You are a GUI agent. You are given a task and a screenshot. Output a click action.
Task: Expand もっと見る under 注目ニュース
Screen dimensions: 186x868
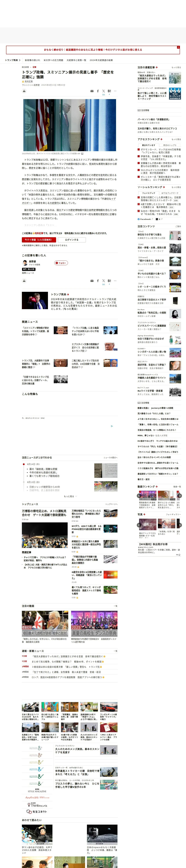coord(70,496)
